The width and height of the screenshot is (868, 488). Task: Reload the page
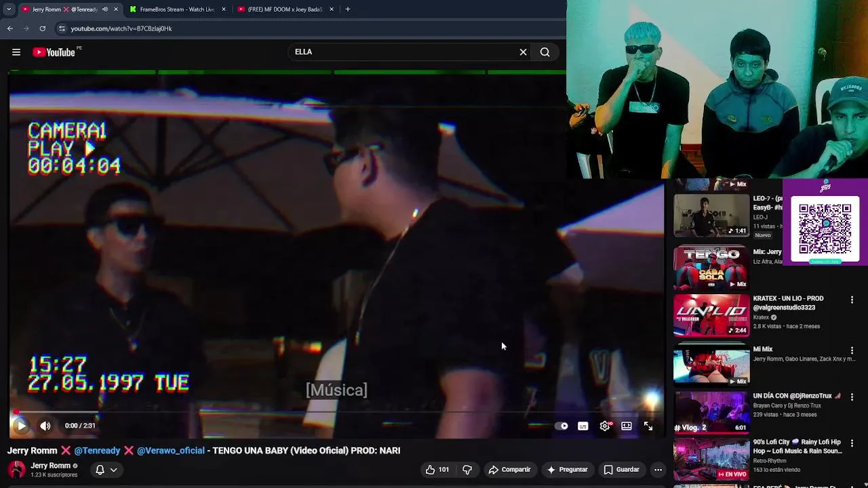[43, 28]
